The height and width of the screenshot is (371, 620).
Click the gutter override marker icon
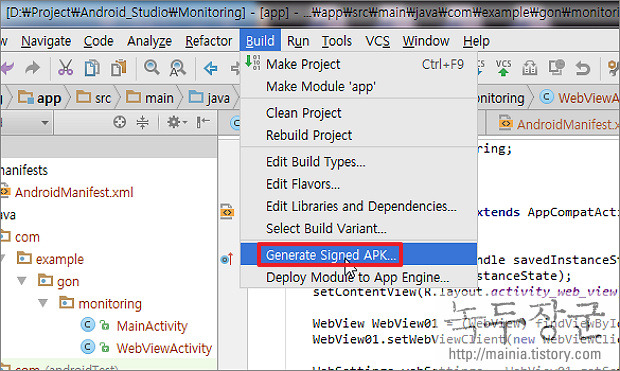click(x=227, y=259)
